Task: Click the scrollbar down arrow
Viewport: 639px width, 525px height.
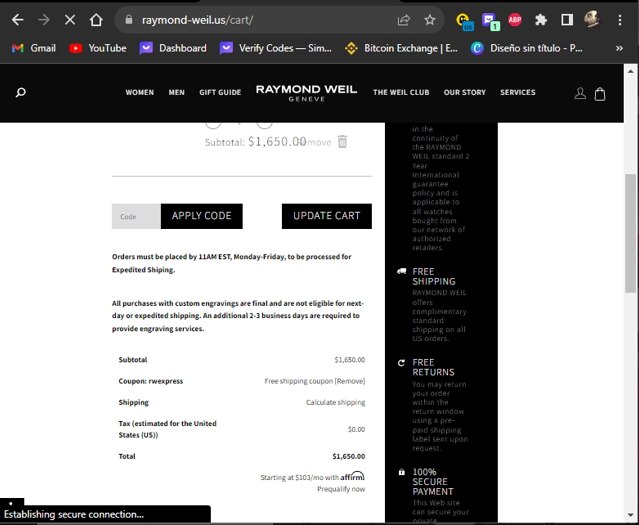Action: [630, 516]
